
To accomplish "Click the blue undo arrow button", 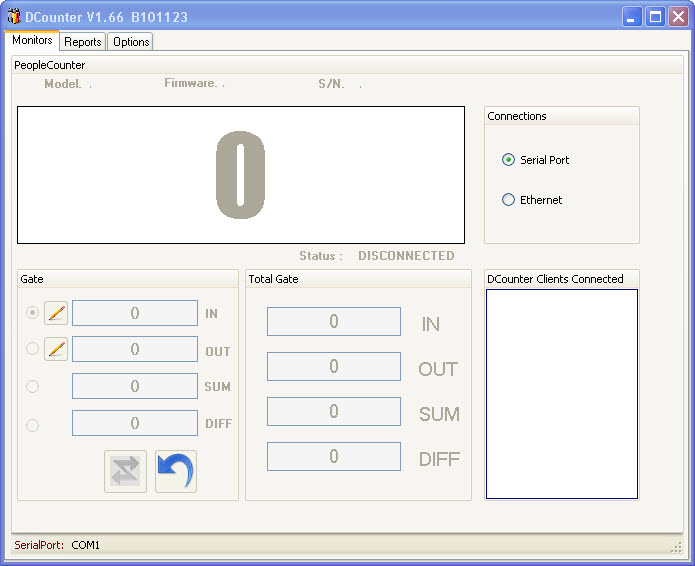I will [175, 472].
